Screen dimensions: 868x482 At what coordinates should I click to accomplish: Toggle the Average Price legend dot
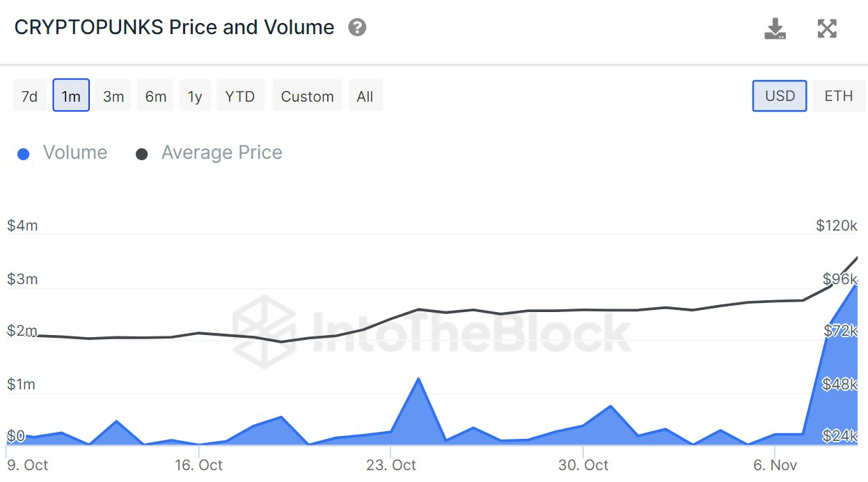(x=142, y=154)
